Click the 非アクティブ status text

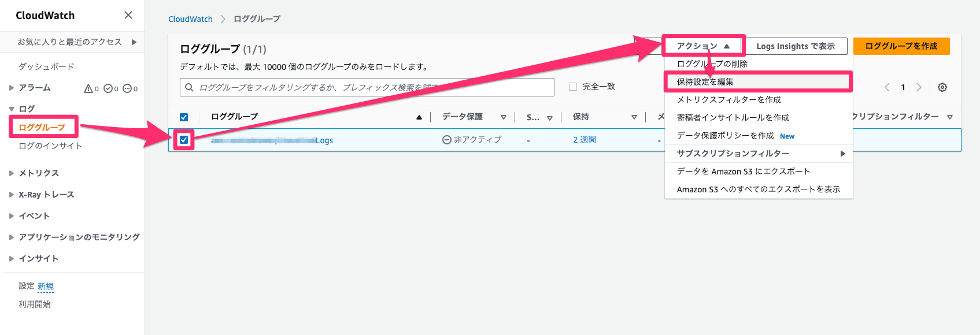[x=478, y=140]
